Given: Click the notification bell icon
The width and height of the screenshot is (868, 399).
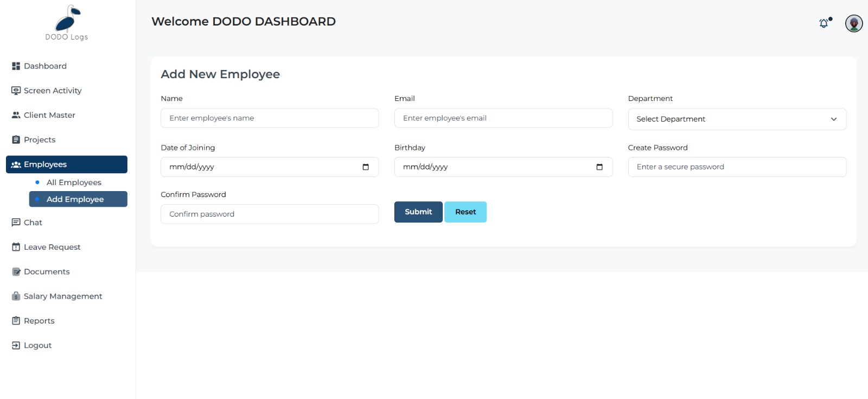Looking at the screenshot, I should coord(824,23).
